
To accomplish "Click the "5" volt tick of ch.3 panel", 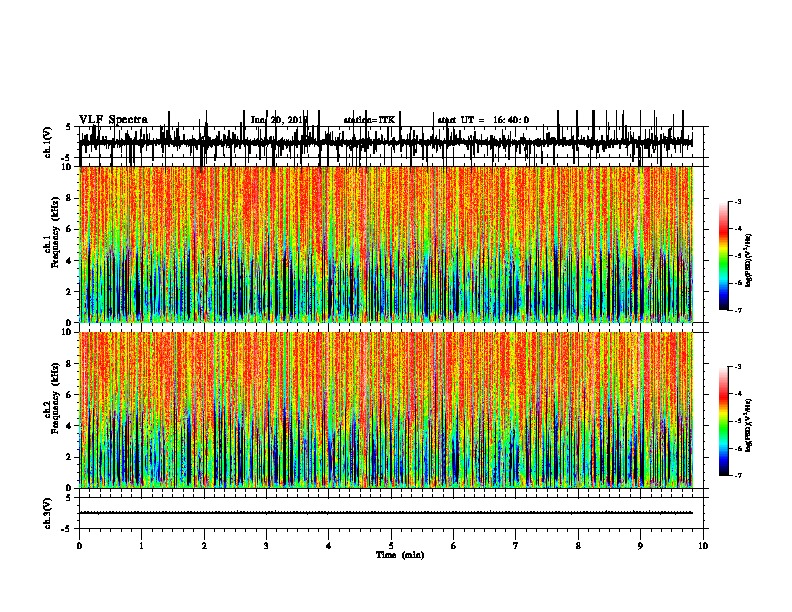I will pos(69,498).
